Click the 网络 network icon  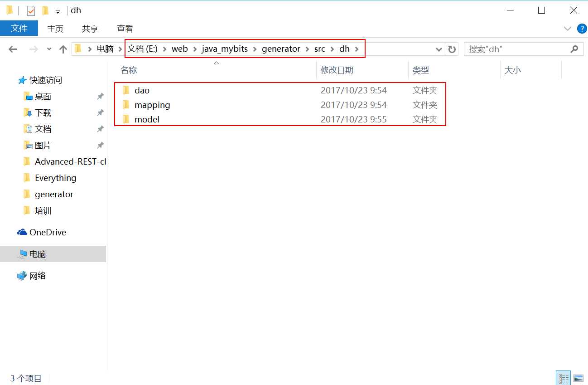pos(22,276)
